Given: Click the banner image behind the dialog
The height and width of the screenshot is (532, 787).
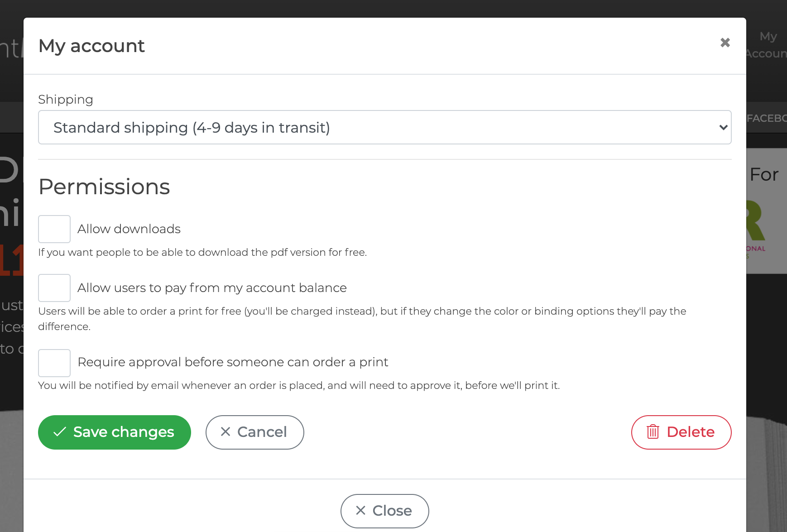Looking at the screenshot, I should [x=767, y=211].
